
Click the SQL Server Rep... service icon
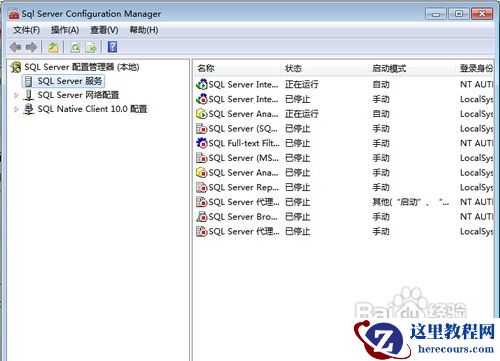[201, 187]
